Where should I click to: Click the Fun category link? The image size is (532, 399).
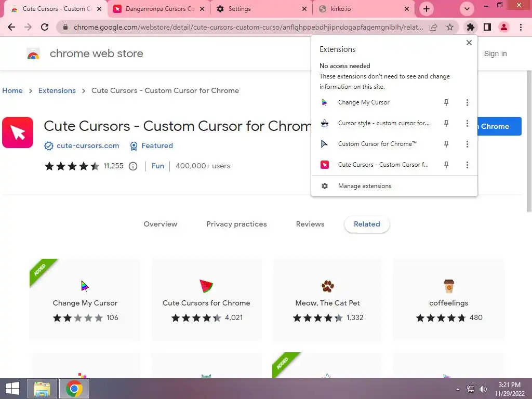coord(158,166)
